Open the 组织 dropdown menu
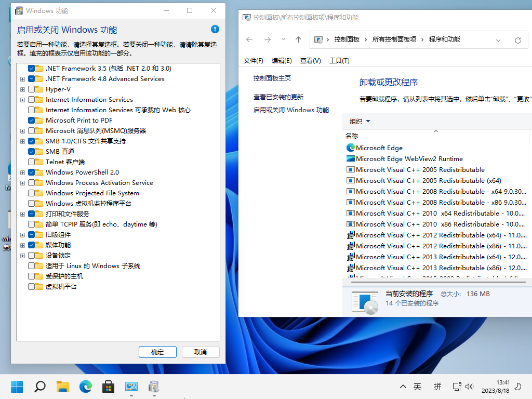Viewport: 532px width, 399px height. pos(360,121)
